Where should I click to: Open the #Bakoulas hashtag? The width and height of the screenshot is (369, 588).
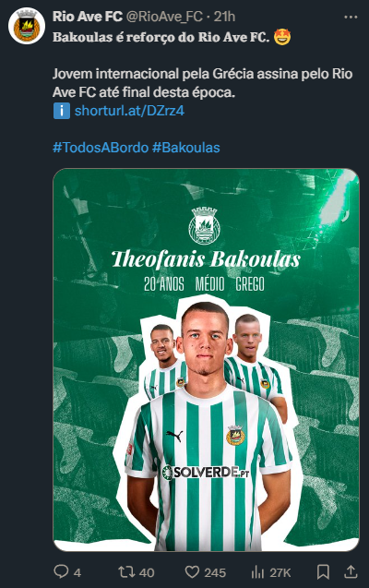(x=186, y=148)
